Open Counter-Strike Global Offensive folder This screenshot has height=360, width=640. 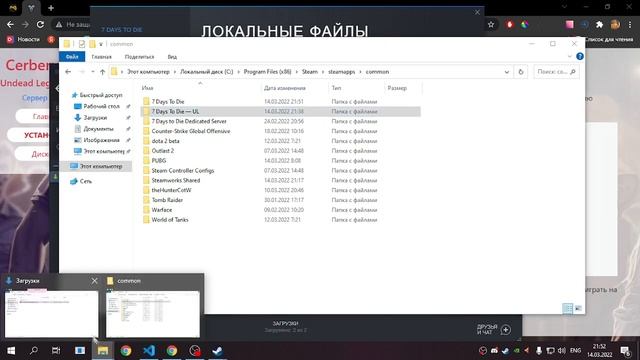tap(191, 131)
